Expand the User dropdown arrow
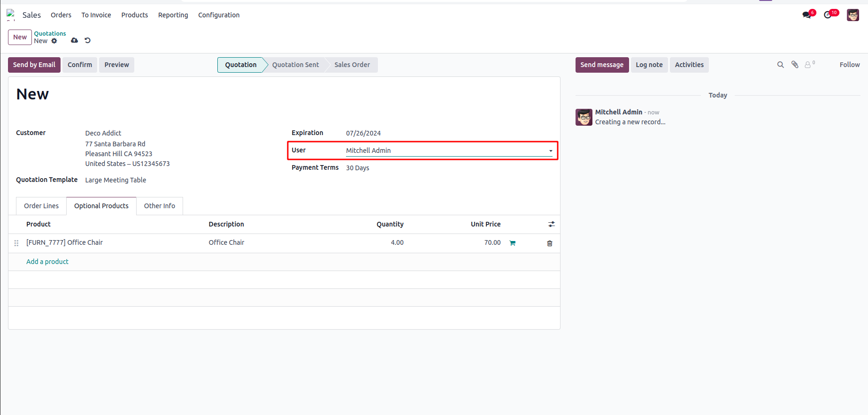Viewport: 868px width, 415px height. 551,151
